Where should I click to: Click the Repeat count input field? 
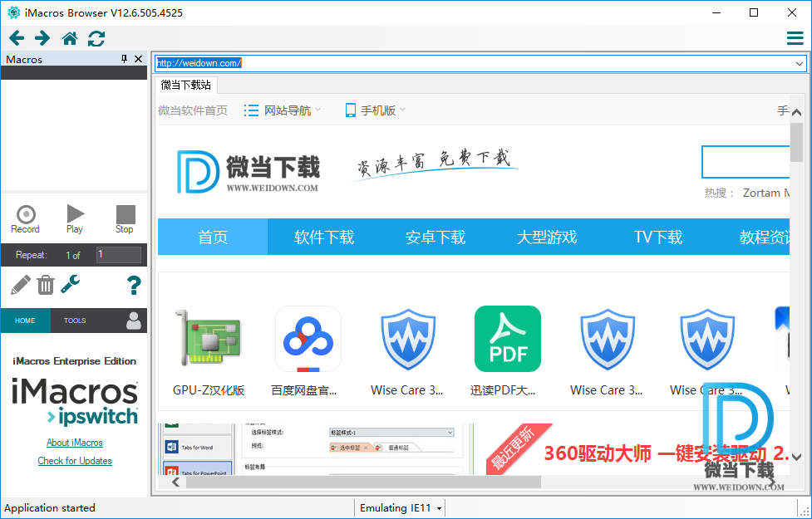[x=119, y=255]
